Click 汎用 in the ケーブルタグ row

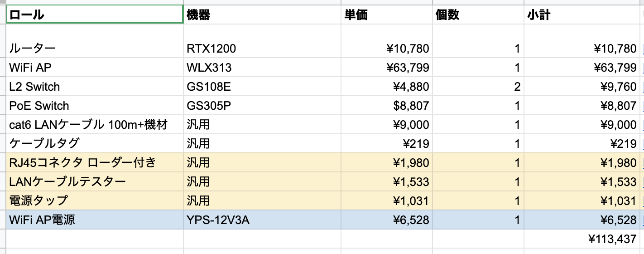(263, 144)
